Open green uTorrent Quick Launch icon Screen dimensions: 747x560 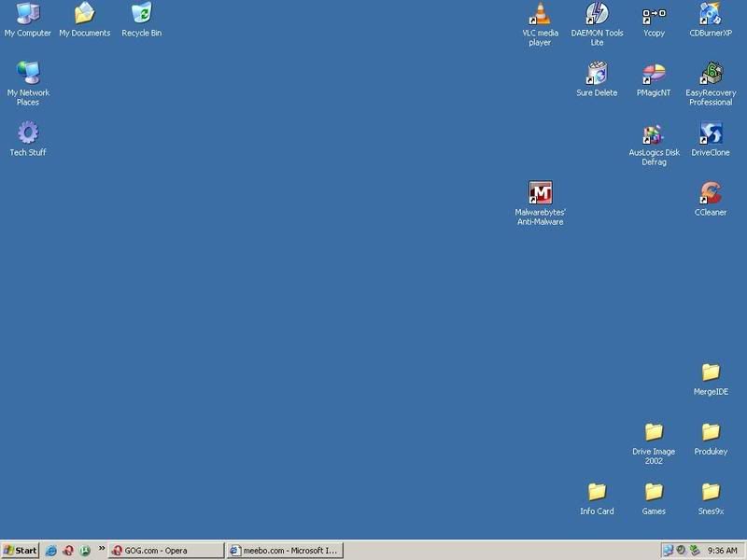[x=85, y=551]
